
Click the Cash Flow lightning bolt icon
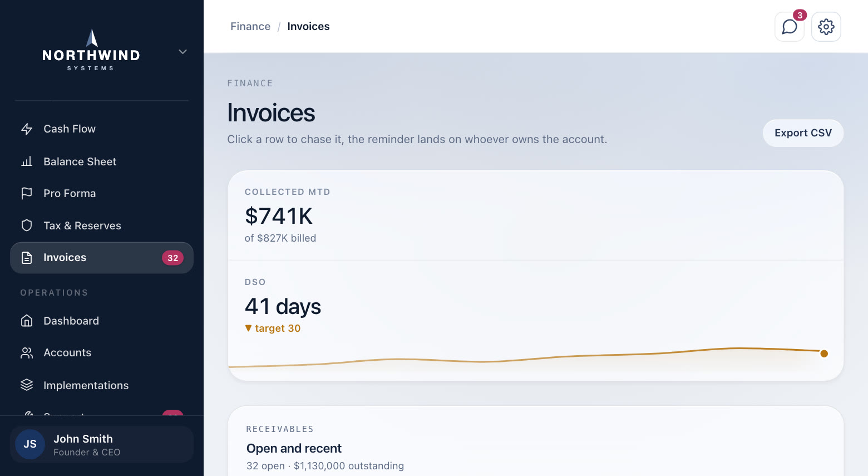pyautogui.click(x=27, y=129)
